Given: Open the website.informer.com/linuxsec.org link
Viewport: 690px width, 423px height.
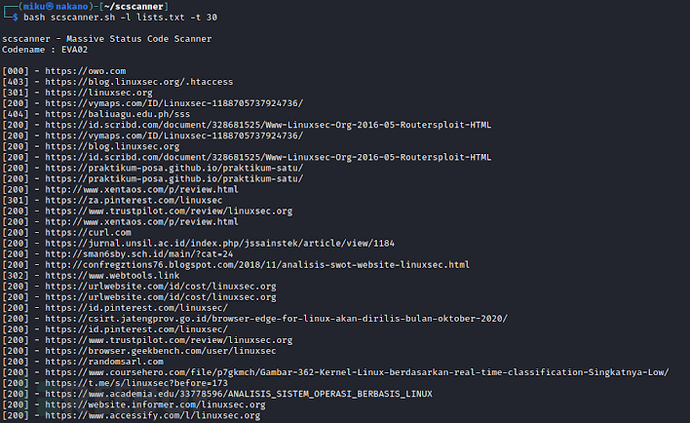Looking at the screenshot, I should point(155,405).
